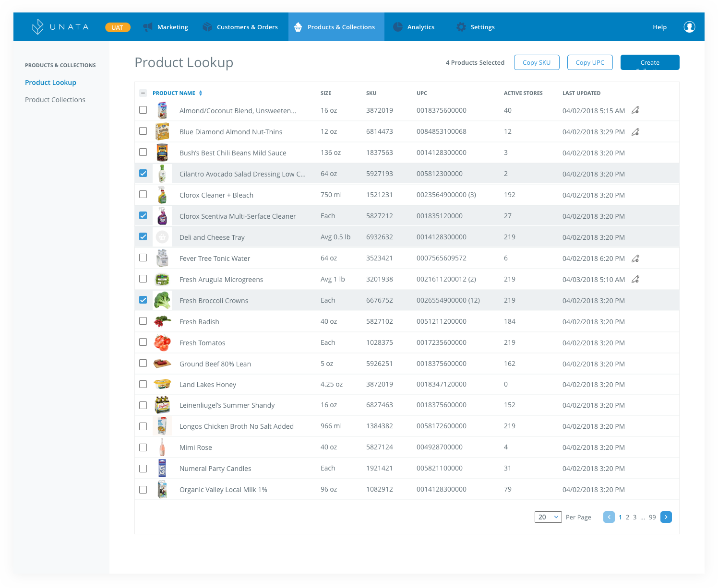Click the Fever Tree Tonic Water product name

coord(215,259)
